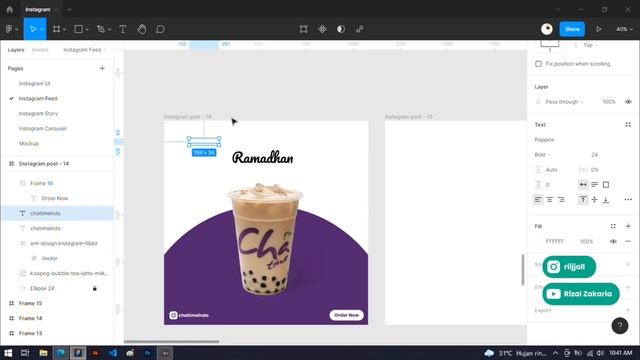Add a new fill with plus

(x=628, y=226)
